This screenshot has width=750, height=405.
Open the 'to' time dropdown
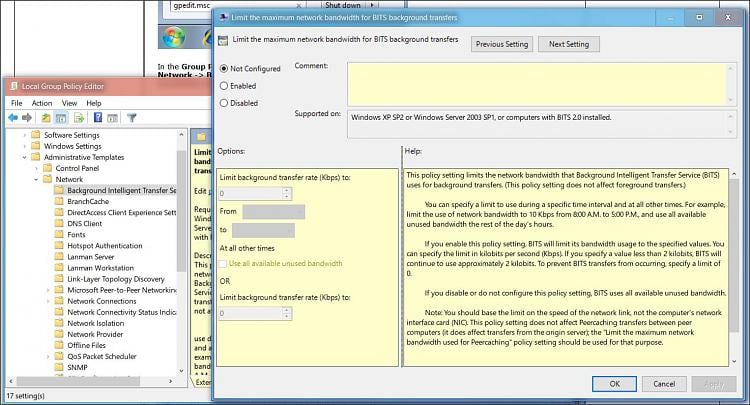264,230
